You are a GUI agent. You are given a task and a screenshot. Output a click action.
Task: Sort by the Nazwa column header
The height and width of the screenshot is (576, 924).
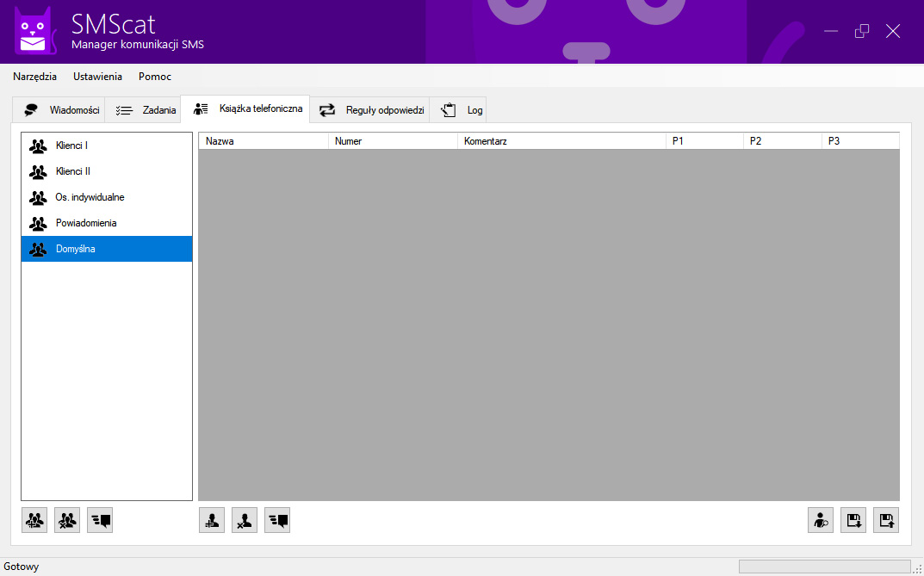pos(264,141)
